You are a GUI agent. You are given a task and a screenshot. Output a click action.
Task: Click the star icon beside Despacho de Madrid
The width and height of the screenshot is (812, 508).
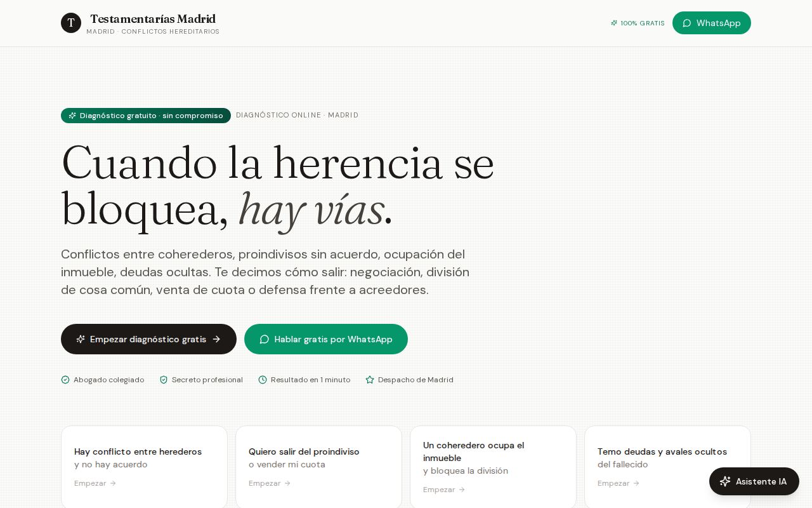pyautogui.click(x=370, y=380)
